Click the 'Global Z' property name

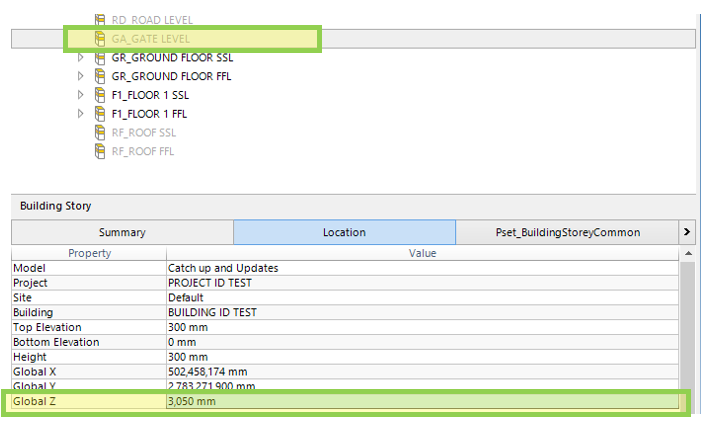[x=34, y=401]
